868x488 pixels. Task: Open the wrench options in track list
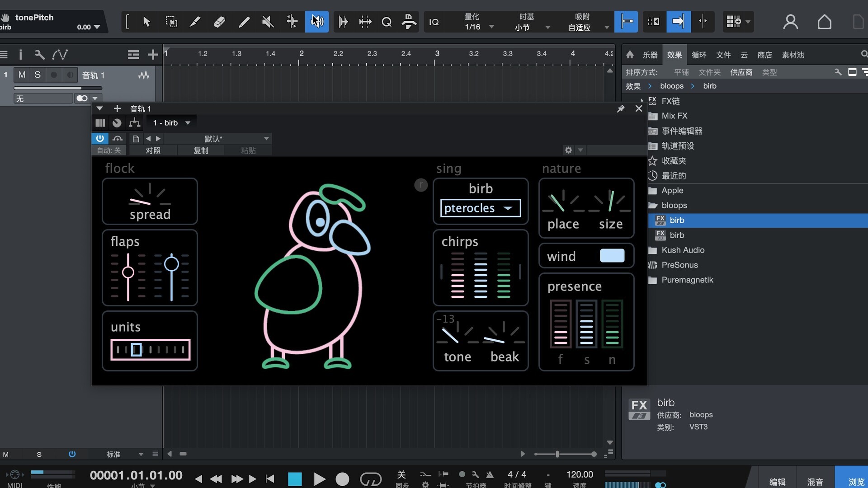point(40,55)
